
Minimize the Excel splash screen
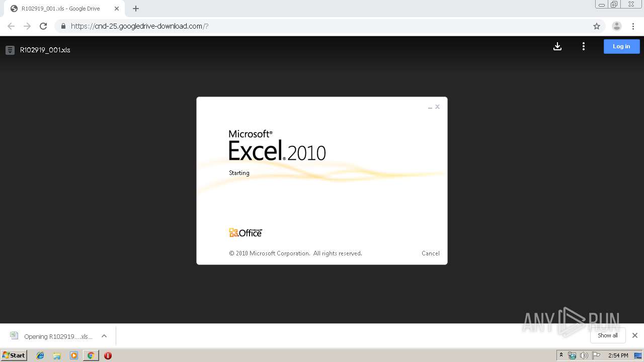430,107
